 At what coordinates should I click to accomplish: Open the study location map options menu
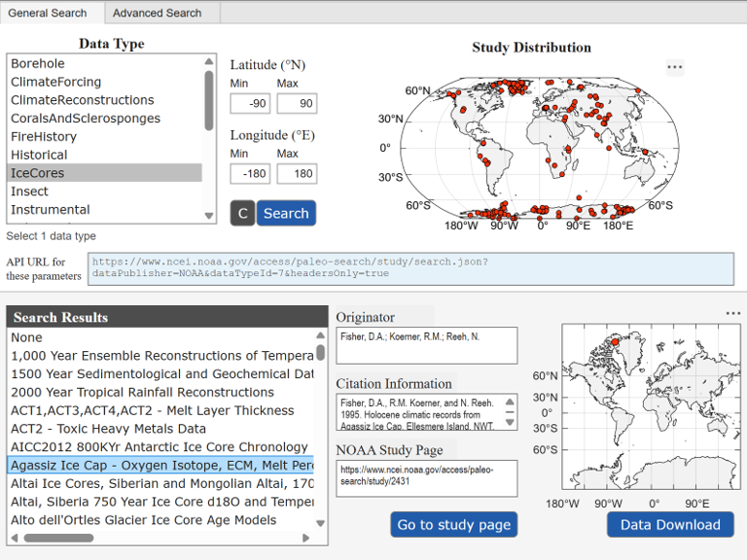(732, 313)
